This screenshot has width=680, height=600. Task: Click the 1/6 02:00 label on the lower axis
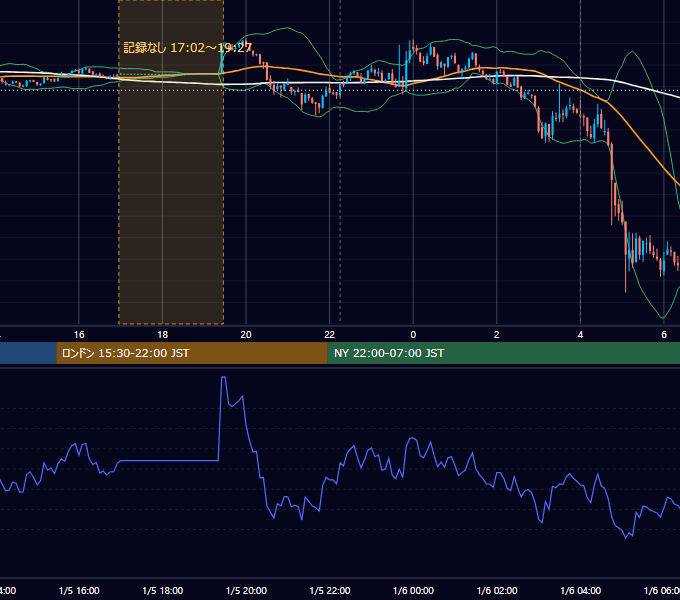497,590
